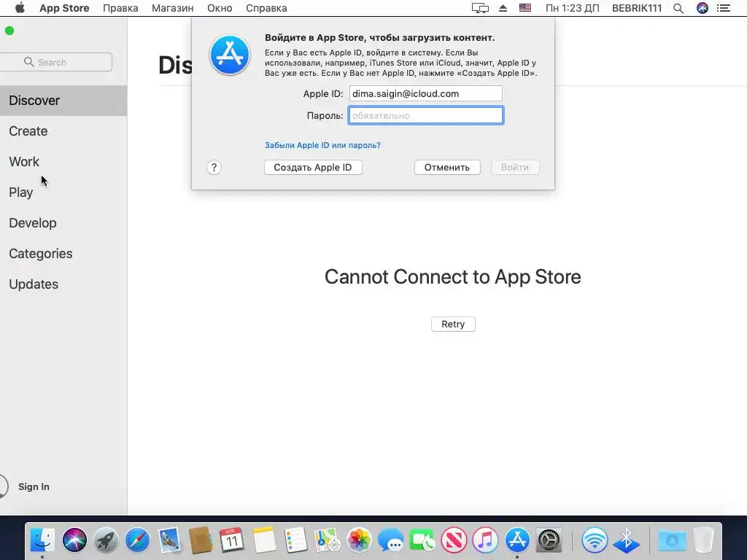This screenshot has height=560, width=747.
Task: Open the Trash in the Dock
Action: (704, 540)
